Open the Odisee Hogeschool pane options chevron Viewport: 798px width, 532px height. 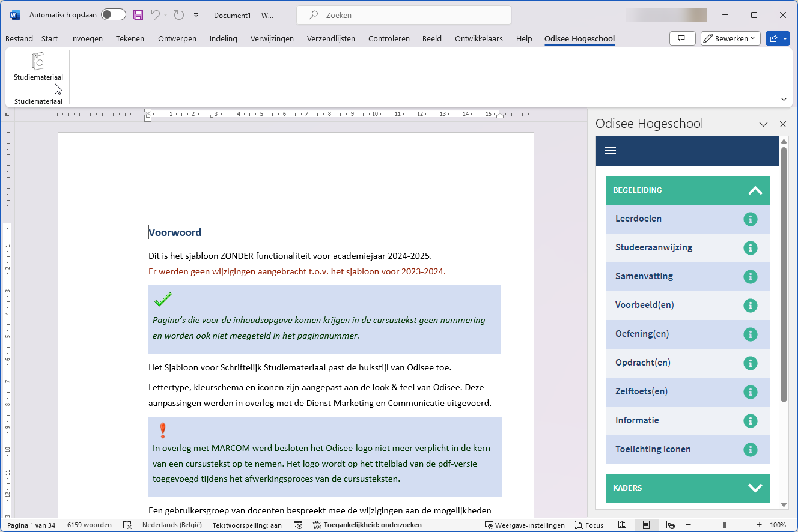763,124
